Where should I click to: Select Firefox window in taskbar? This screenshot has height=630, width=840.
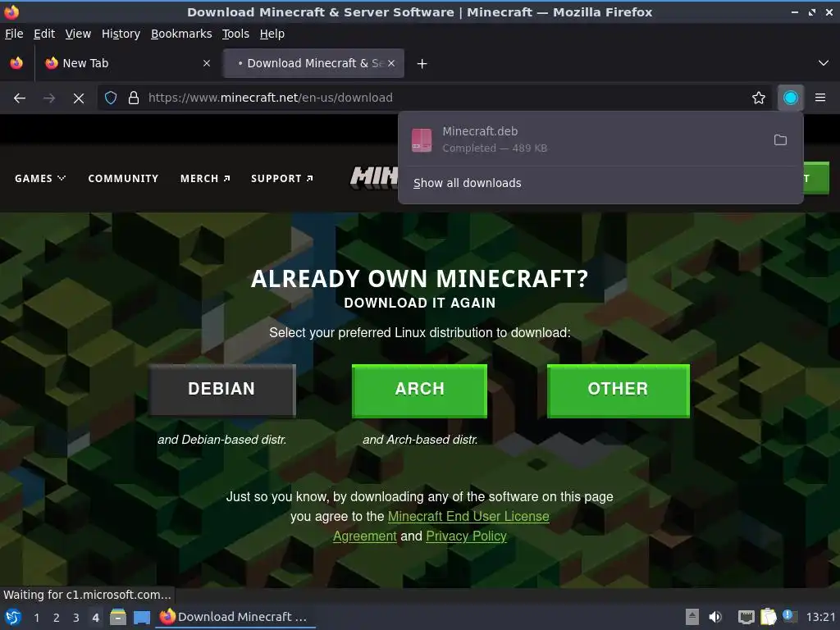click(x=235, y=617)
